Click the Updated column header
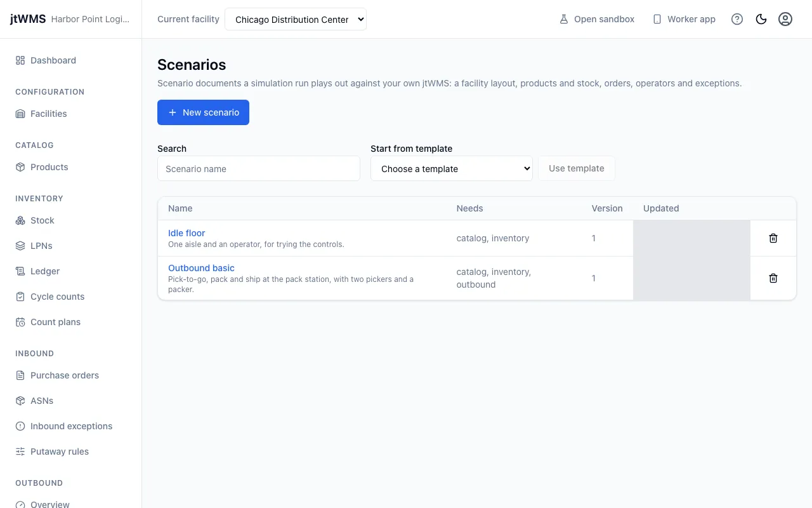This screenshot has height=508, width=812. pyautogui.click(x=661, y=208)
